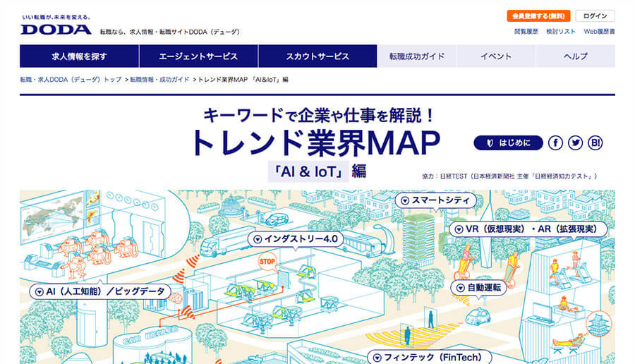Open the 求人情報を探す menu tab
Screen dimensions: 635x364
pyautogui.click(x=79, y=56)
